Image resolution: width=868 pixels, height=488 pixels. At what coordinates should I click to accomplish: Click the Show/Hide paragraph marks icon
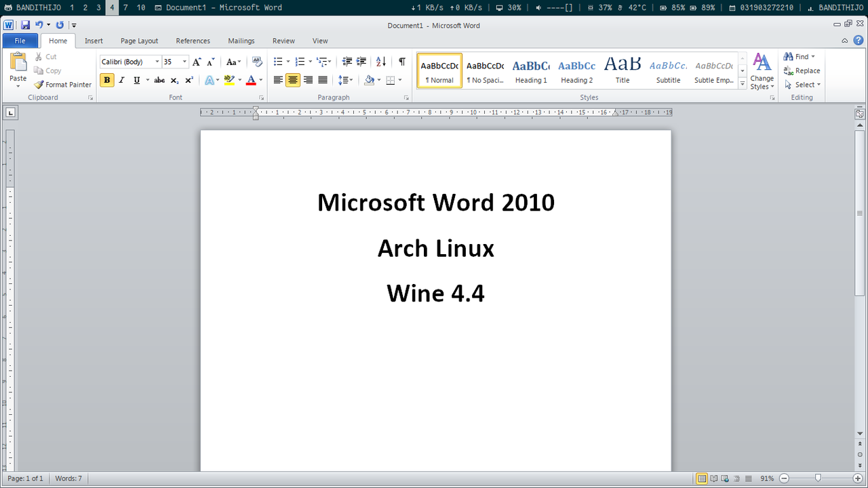pyautogui.click(x=402, y=62)
